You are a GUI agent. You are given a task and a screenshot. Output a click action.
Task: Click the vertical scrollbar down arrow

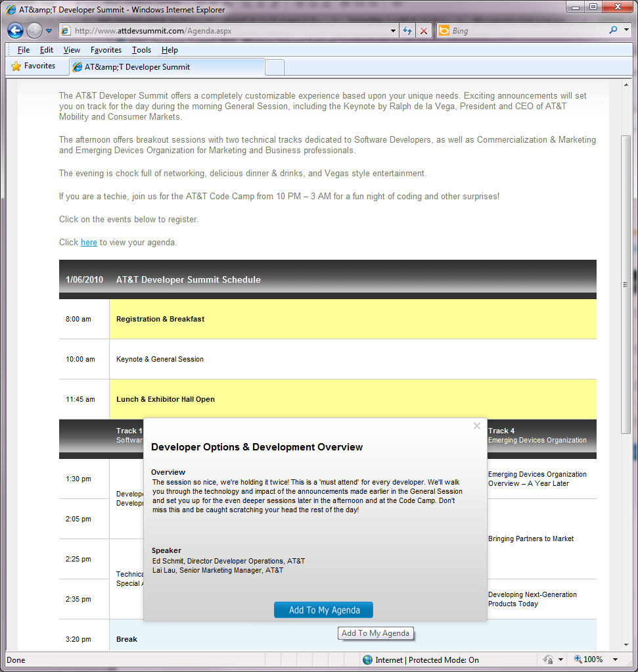(626, 644)
